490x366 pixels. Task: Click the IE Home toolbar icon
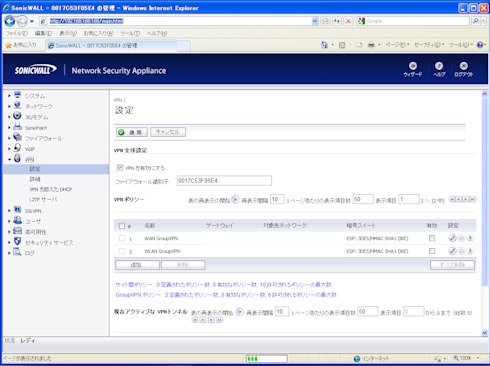tap(324, 45)
